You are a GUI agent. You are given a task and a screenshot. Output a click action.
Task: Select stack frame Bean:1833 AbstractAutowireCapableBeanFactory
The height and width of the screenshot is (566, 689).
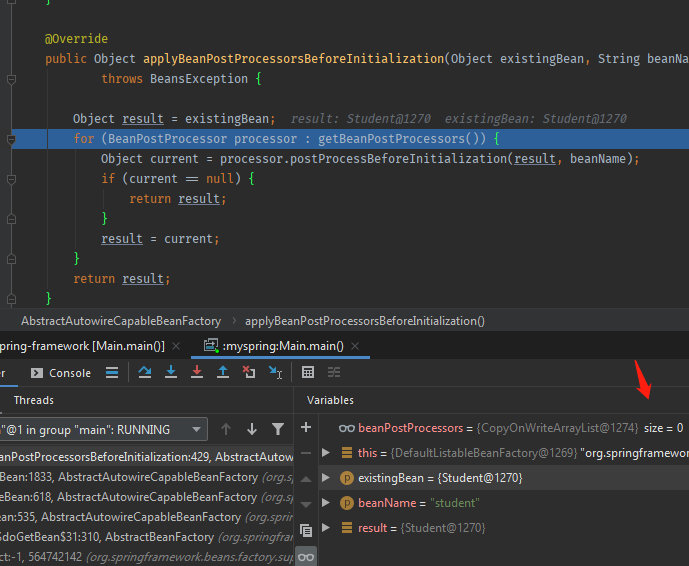click(147, 477)
